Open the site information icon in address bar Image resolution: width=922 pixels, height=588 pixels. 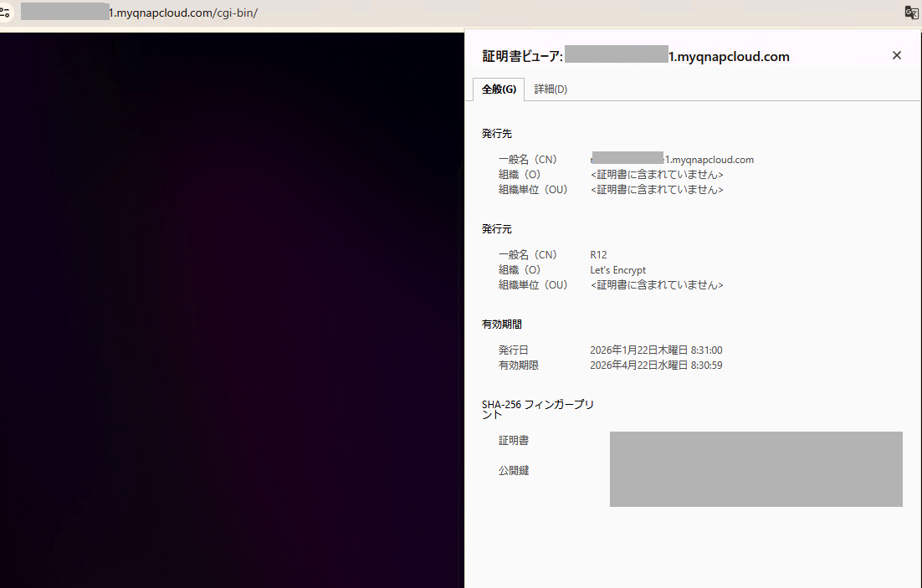tap(5, 13)
